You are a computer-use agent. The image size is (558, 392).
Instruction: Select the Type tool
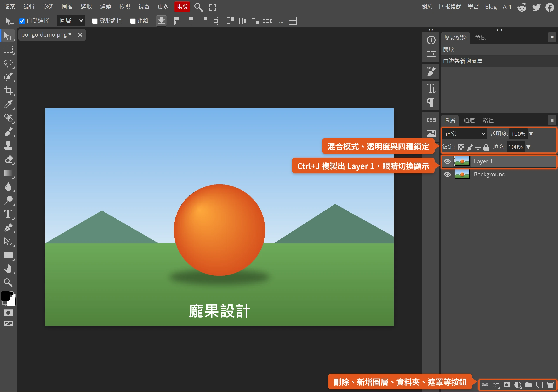coord(8,214)
